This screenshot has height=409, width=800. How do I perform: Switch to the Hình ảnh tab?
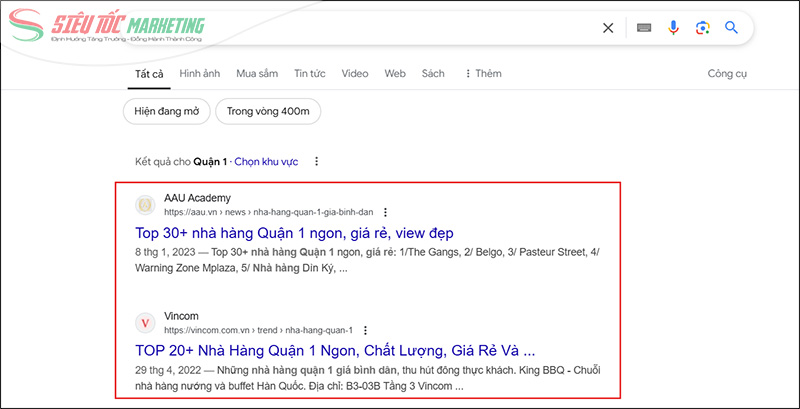(x=200, y=74)
